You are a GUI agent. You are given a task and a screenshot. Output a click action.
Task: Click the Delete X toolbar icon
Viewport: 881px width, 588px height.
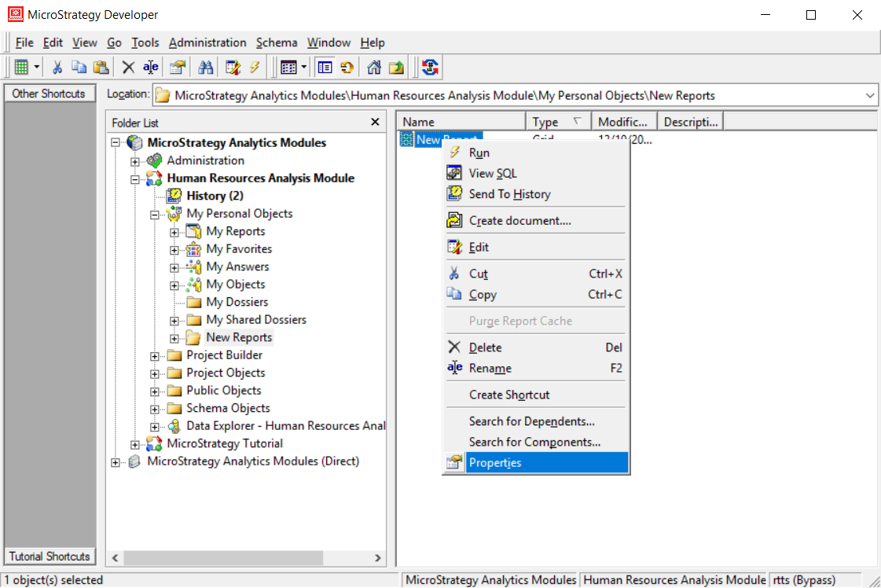128,68
